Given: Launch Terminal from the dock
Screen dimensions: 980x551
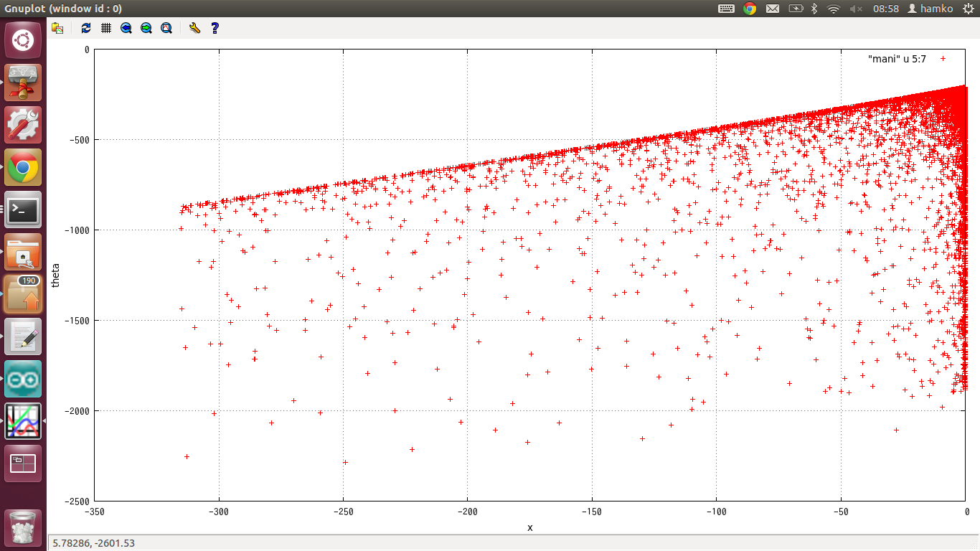Looking at the screenshot, I should pos(23,209).
